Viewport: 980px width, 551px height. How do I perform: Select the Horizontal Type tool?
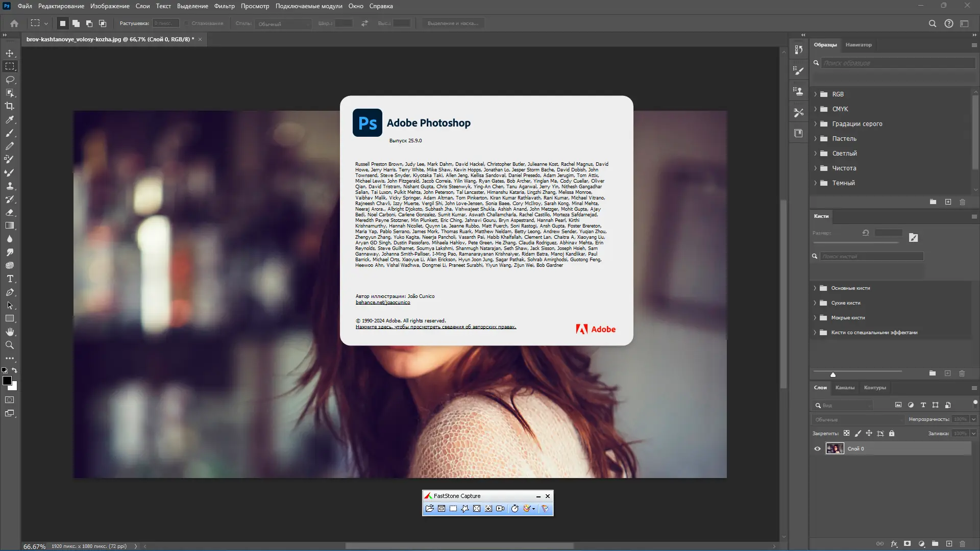[10, 279]
